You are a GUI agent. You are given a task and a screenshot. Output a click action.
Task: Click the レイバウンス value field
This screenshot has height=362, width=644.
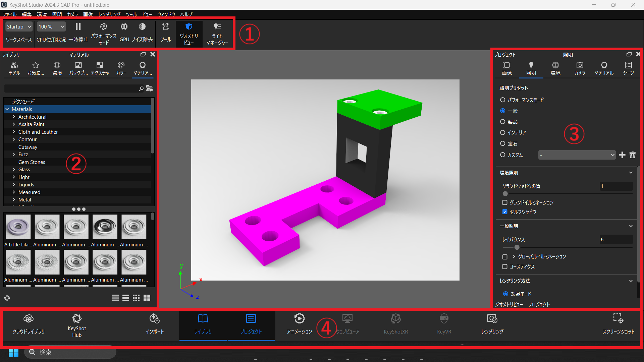click(616, 239)
